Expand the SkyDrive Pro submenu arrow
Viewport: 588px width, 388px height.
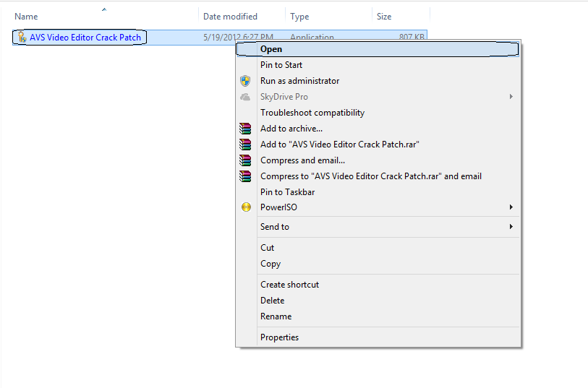click(x=511, y=97)
